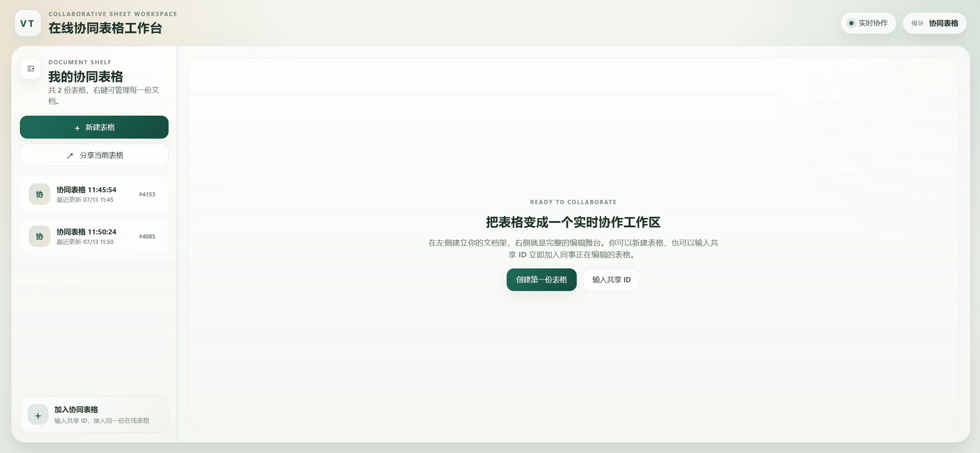Click the #4153 ID badge
The image size is (980, 453).
tap(147, 194)
